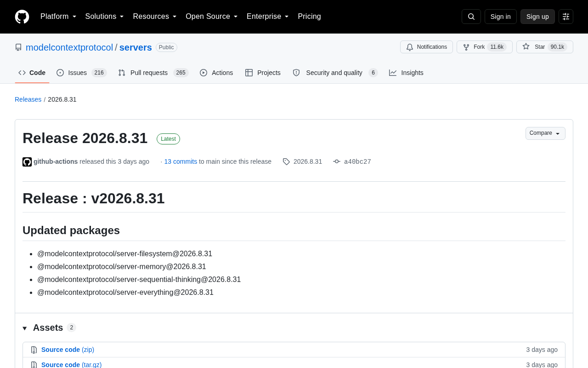Click the 'Updated packages' heading
The height and width of the screenshot is (368, 588).
click(71, 230)
